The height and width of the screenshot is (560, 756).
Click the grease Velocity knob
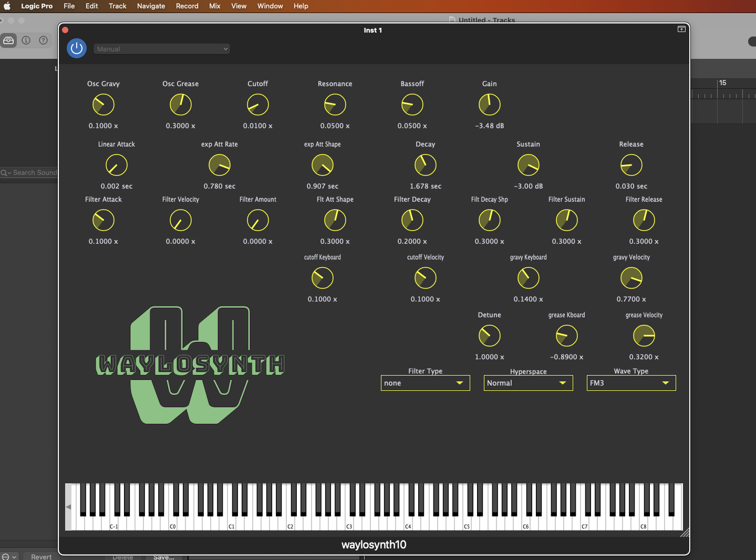click(x=644, y=336)
